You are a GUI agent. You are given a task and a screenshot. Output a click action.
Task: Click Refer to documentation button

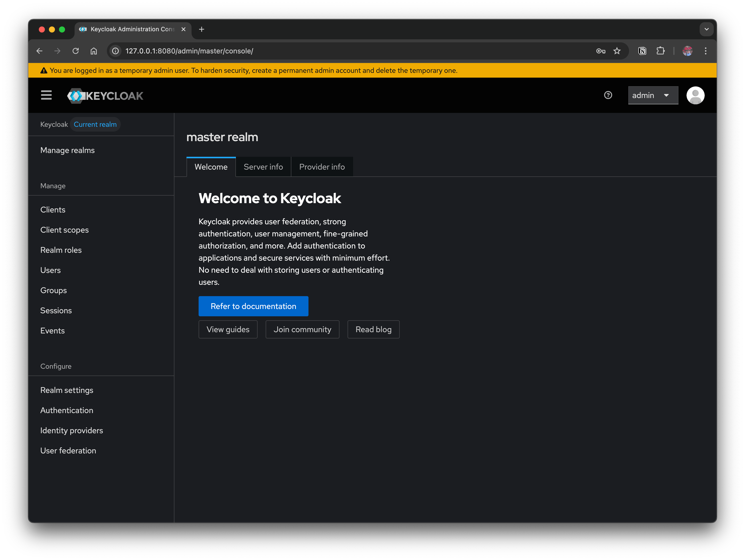[x=253, y=306]
